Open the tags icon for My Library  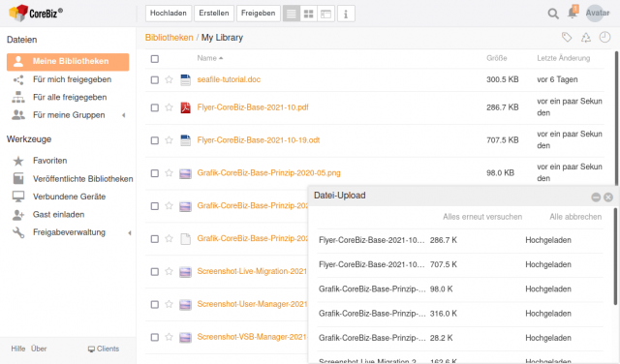(x=567, y=38)
